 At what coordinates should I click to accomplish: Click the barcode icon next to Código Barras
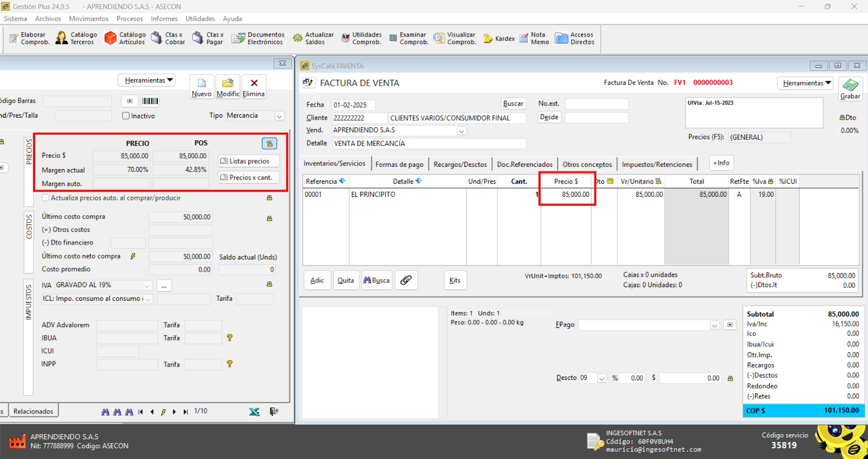point(150,101)
